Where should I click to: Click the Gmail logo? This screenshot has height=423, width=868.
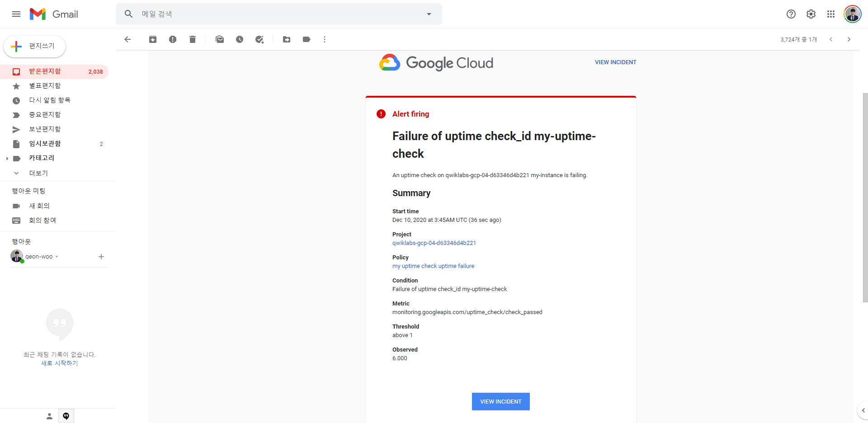pyautogui.click(x=54, y=14)
